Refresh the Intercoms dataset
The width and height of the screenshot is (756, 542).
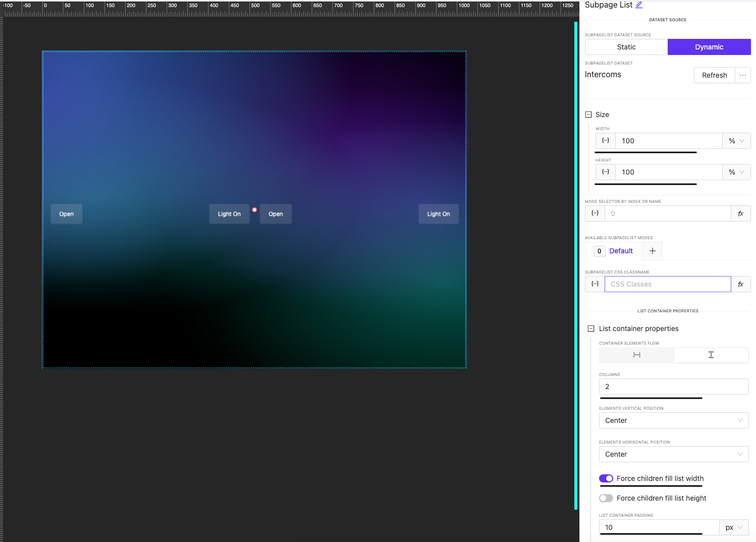tap(714, 75)
